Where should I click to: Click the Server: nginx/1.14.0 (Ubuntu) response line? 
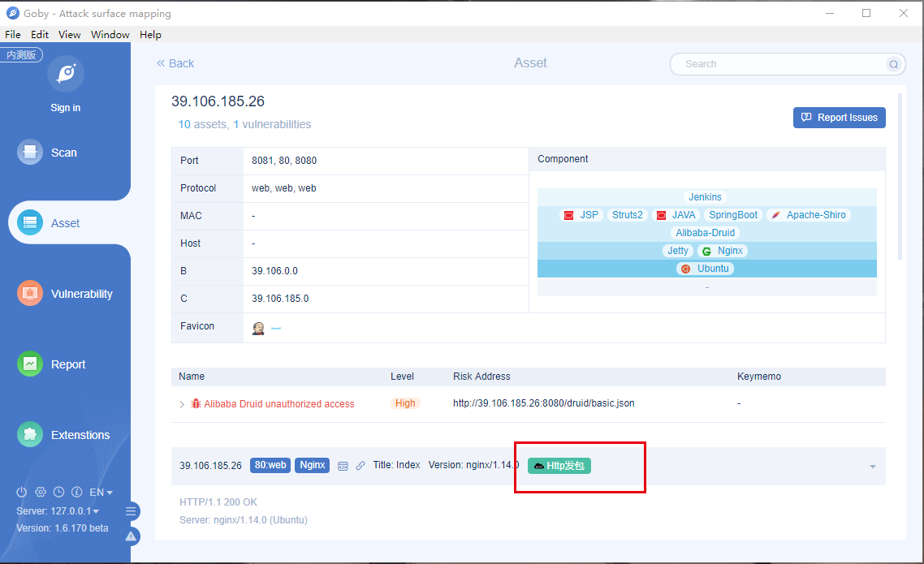tap(244, 520)
